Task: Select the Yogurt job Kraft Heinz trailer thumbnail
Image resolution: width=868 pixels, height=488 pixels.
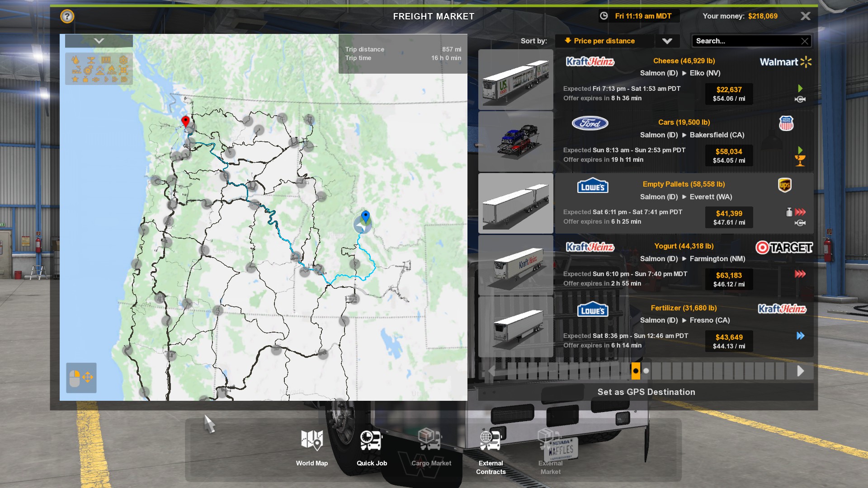Action: (515, 265)
